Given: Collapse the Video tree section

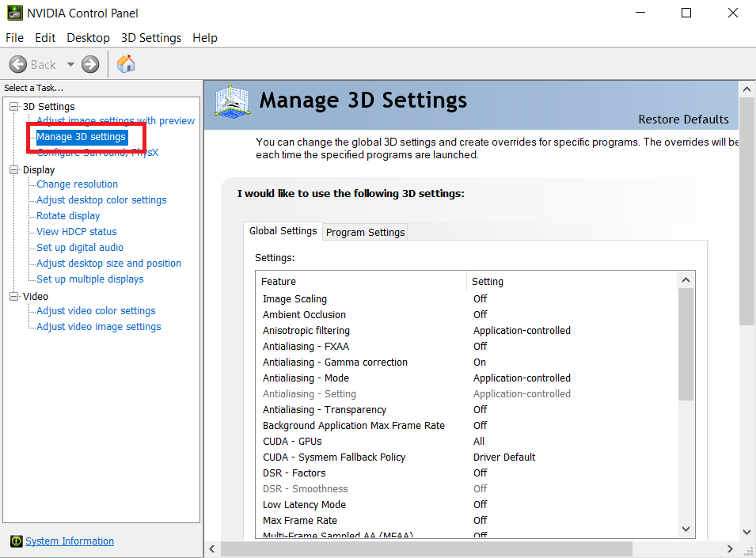Looking at the screenshot, I should 12,295.
